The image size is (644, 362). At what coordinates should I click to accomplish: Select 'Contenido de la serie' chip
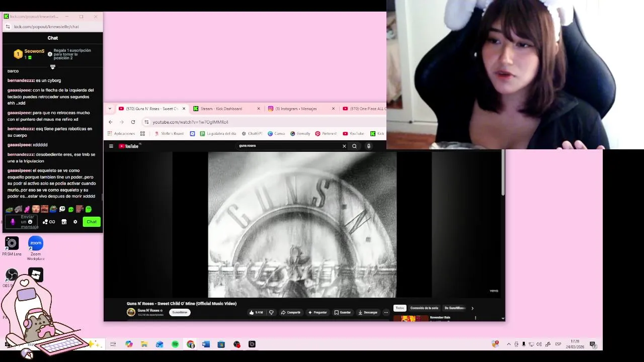coord(424,308)
